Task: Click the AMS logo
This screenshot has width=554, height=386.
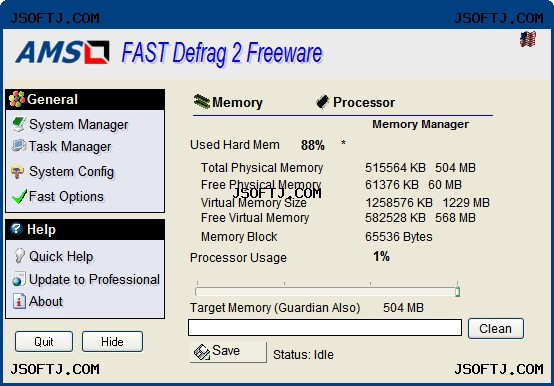Action: [x=62, y=52]
